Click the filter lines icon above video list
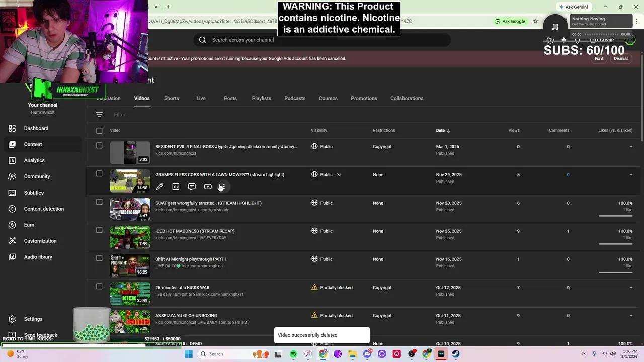This screenshot has width=644, height=362. [99, 115]
